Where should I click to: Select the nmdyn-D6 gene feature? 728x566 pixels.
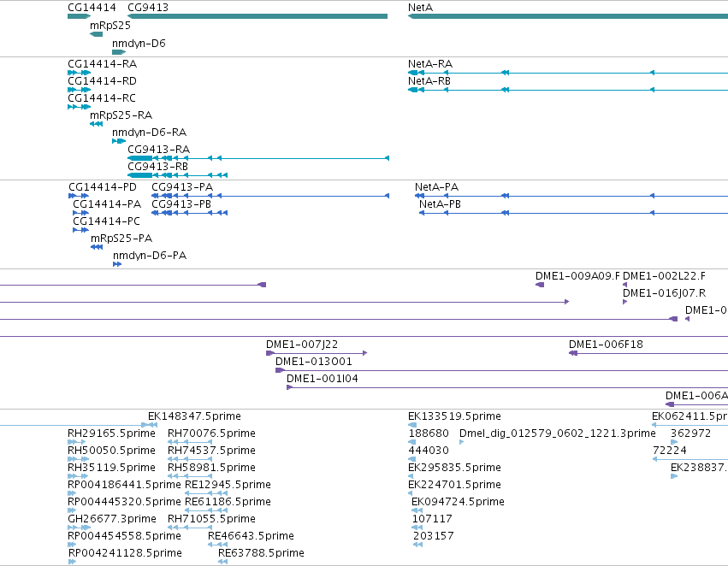tap(119, 52)
